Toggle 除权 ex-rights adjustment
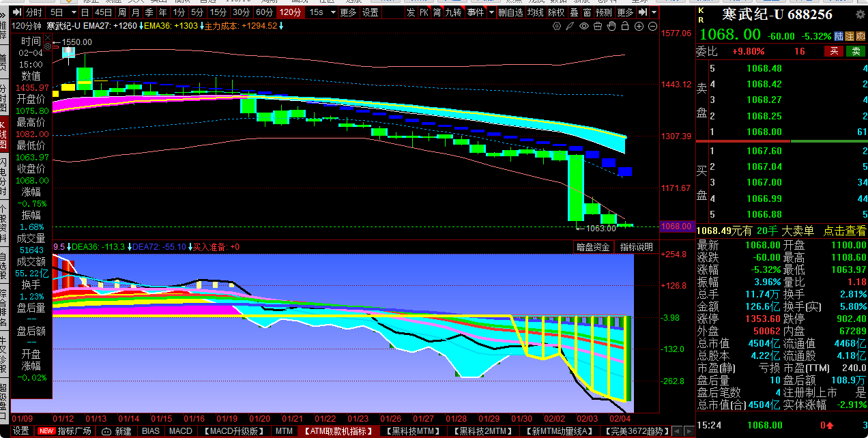Screen dimensions: 868x438 pyautogui.click(x=556, y=12)
